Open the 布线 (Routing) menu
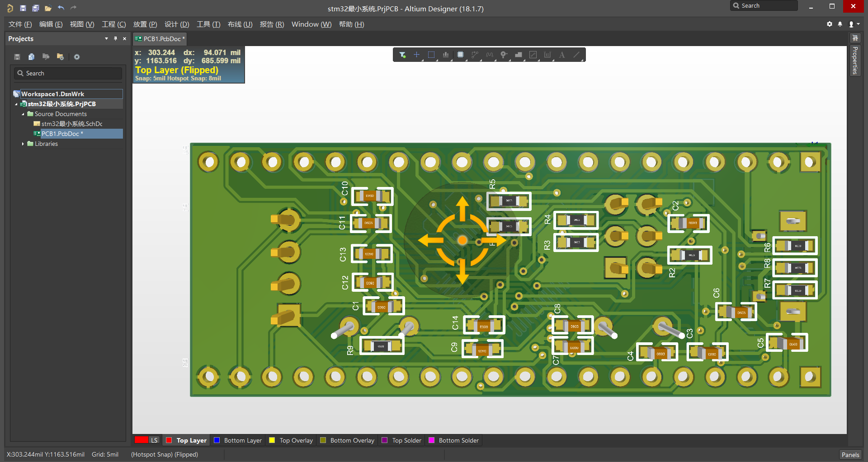 click(240, 24)
